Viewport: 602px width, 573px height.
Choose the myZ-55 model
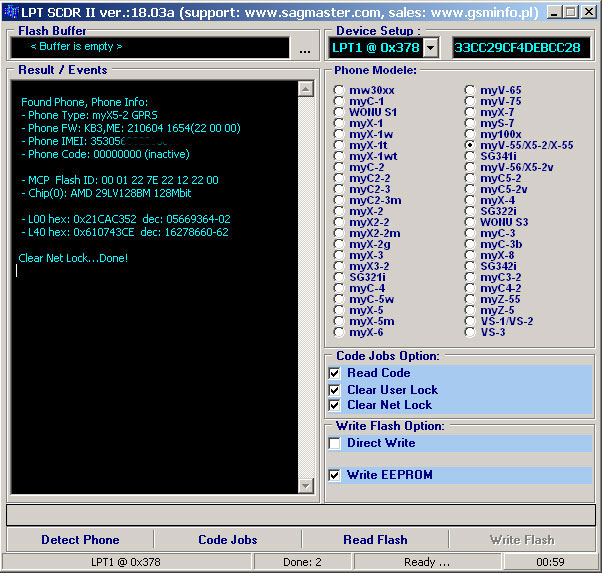[470, 300]
